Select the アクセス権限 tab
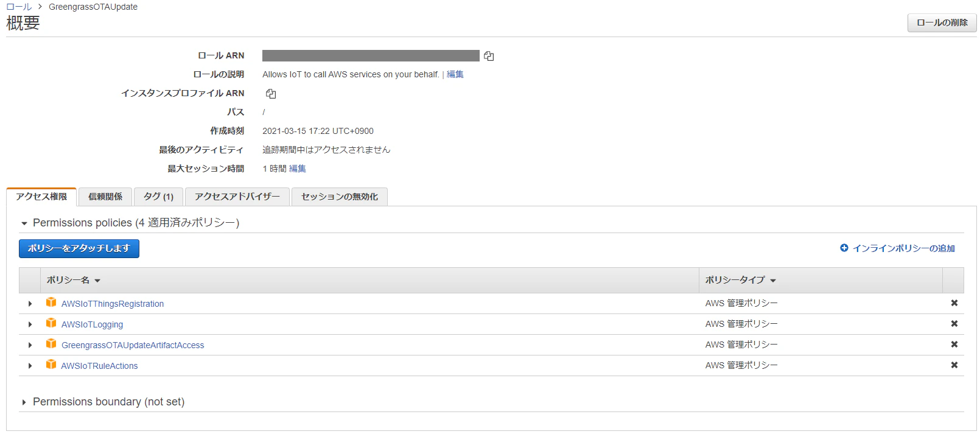Viewport: 980px width, 434px height. point(41,197)
